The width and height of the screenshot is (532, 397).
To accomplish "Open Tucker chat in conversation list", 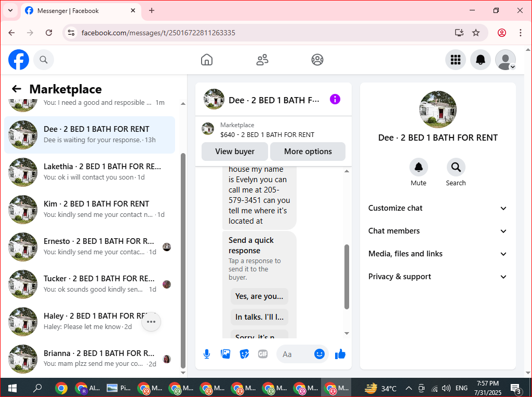I will pos(90,284).
